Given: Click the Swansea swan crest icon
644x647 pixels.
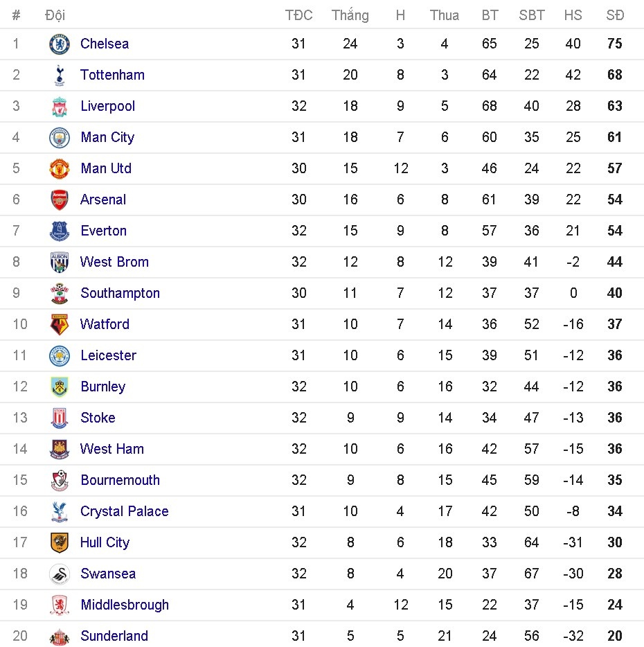Looking at the screenshot, I should [x=60, y=574].
